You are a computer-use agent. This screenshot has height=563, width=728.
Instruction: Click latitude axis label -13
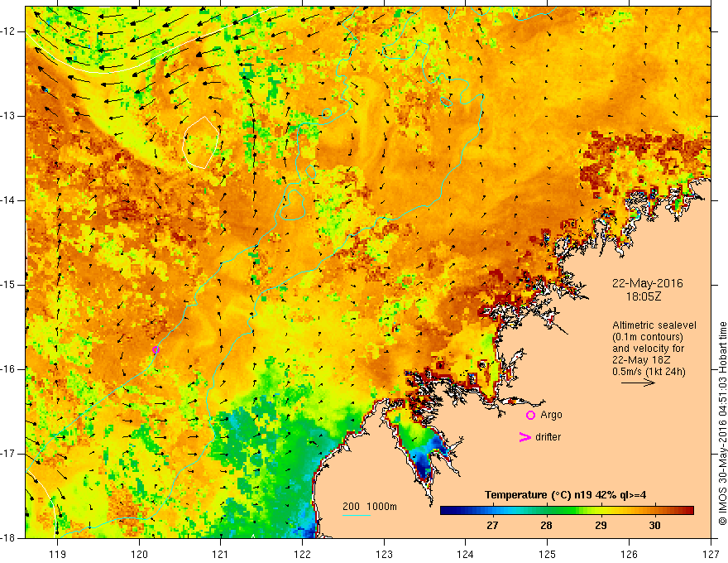click(9, 116)
